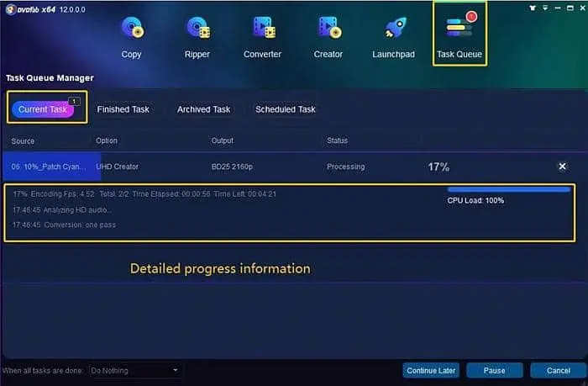Switch to Archived Task tab
Image resolution: width=588 pixels, height=386 pixels.
pos(203,109)
